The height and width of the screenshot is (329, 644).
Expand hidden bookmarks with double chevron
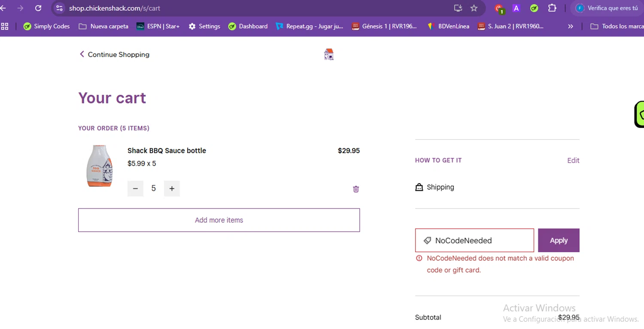[570, 26]
